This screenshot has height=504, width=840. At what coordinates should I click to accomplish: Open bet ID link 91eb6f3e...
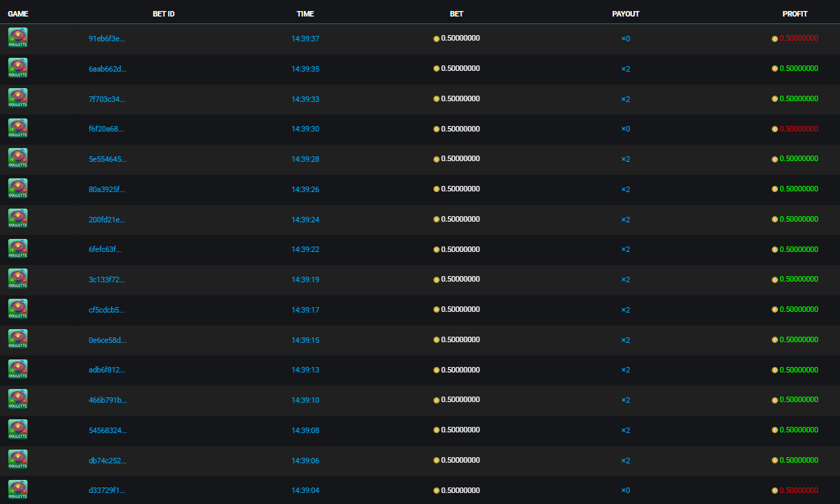pos(107,39)
